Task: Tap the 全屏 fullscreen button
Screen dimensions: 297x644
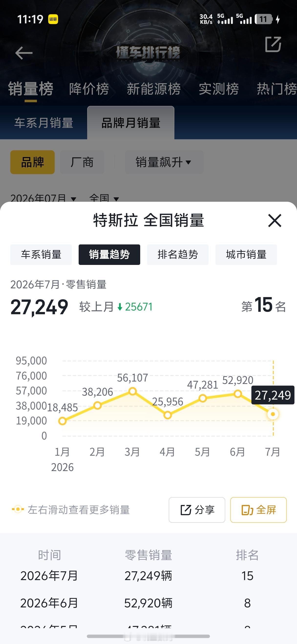Action: tap(258, 510)
